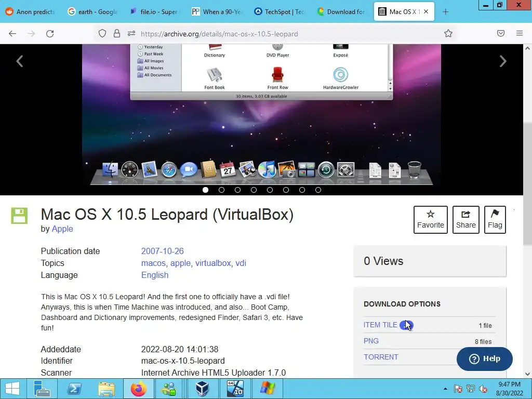Select the third carousel dot
The height and width of the screenshot is (399, 532).
(237, 190)
